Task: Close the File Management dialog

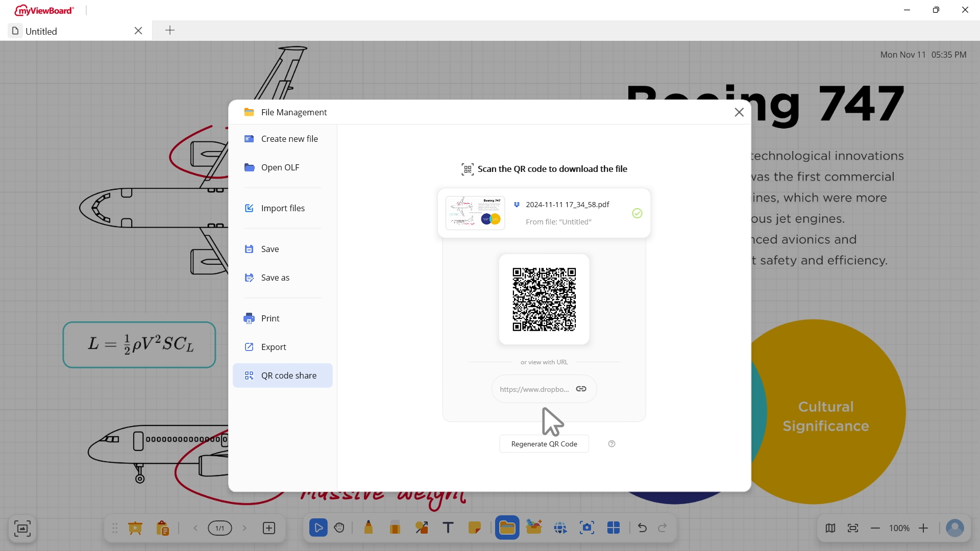Action: point(739,112)
